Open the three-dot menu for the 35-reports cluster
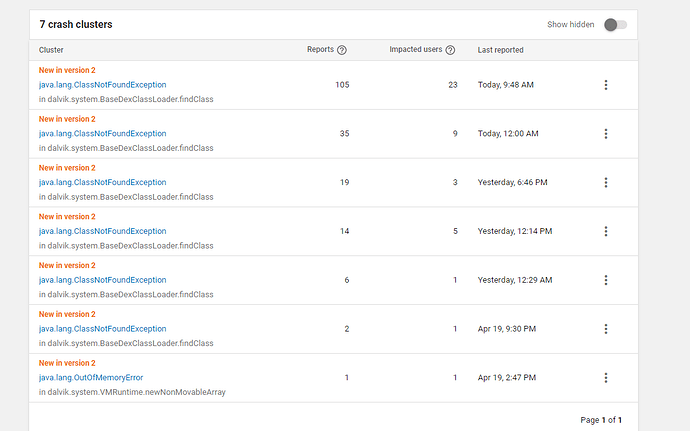Screen dimensions: 690x431 (606, 134)
